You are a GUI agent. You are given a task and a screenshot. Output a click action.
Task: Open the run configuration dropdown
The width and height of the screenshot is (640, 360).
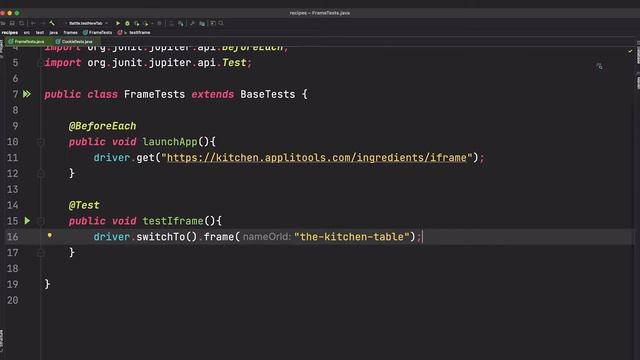click(x=87, y=23)
